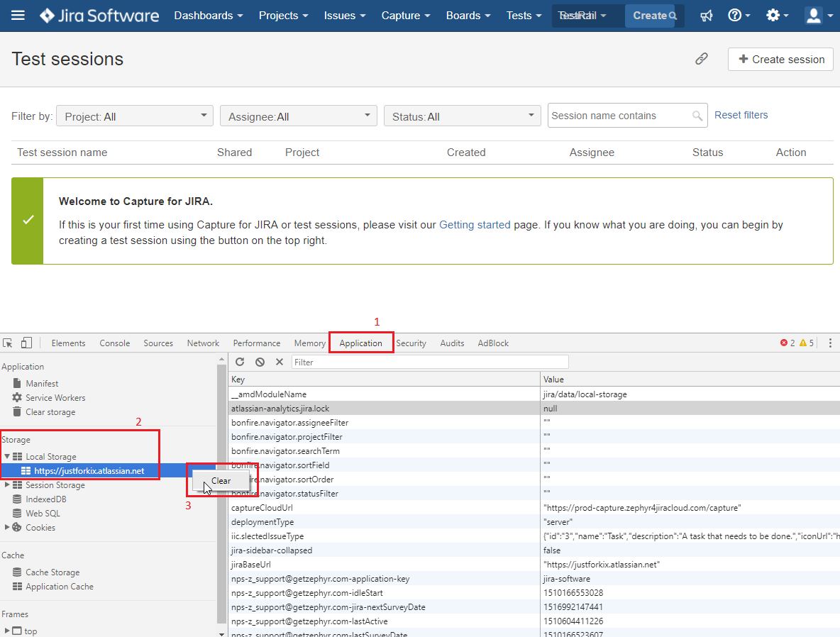Switch to the Performance tab
The width and height of the screenshot is (840, 637).
pos(257,343)
